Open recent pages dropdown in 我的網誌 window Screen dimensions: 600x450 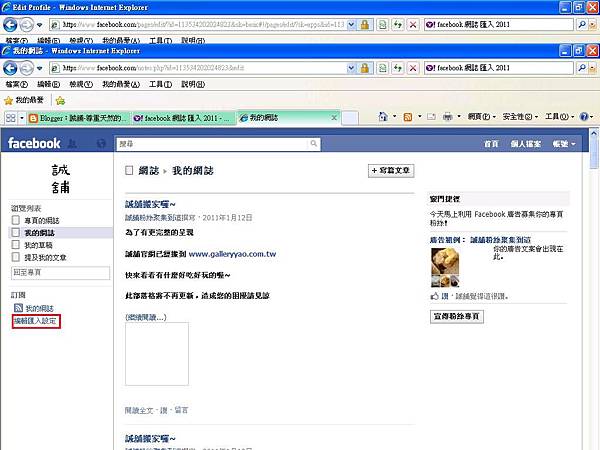pyautogui.click(x=39, y=68)
